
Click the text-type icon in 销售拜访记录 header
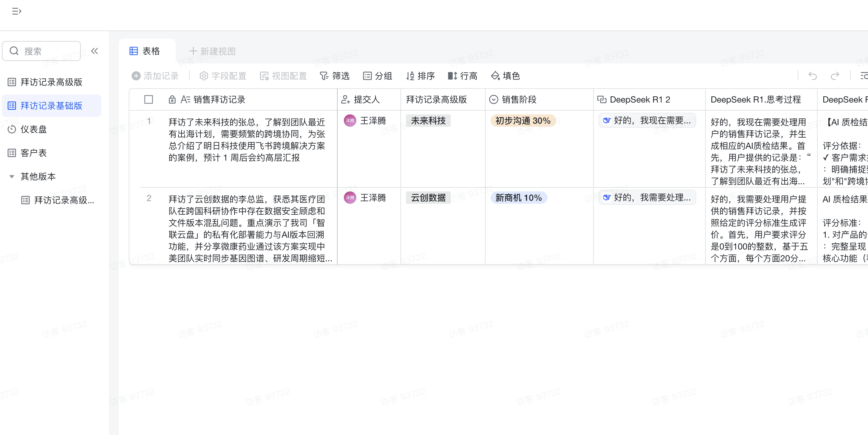click(x=185, y=100)
